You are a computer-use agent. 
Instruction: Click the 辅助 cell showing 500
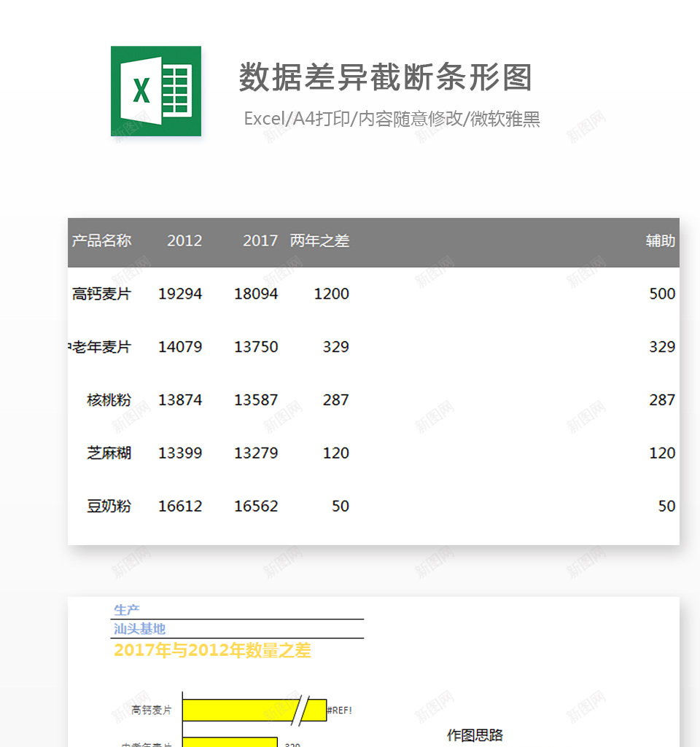(662, 294)
